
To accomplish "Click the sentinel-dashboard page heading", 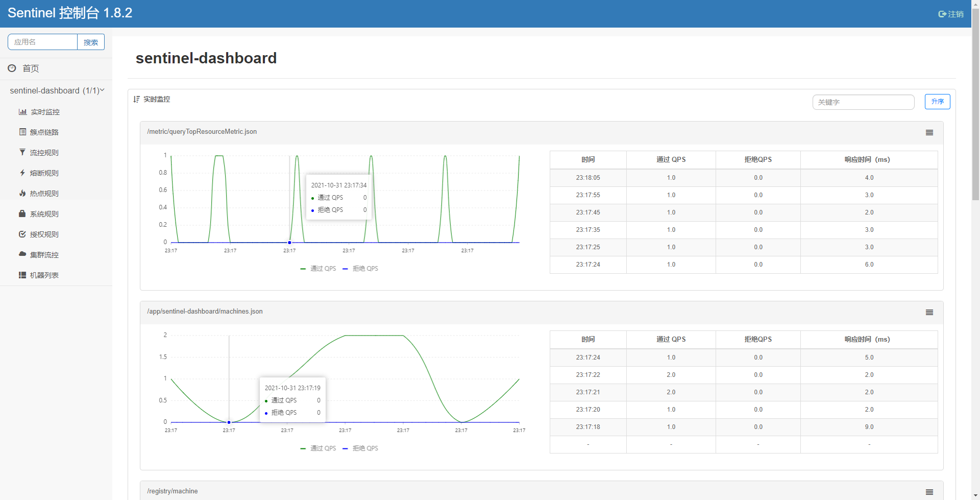I will 206,58.
